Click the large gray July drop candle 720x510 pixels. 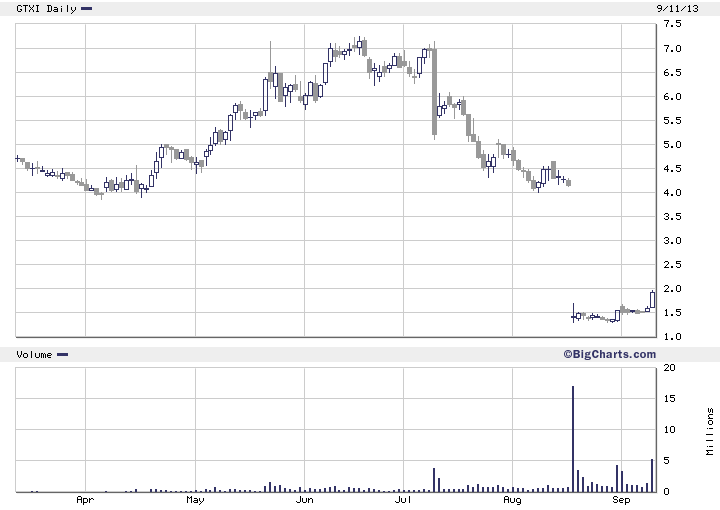point(434,92)
